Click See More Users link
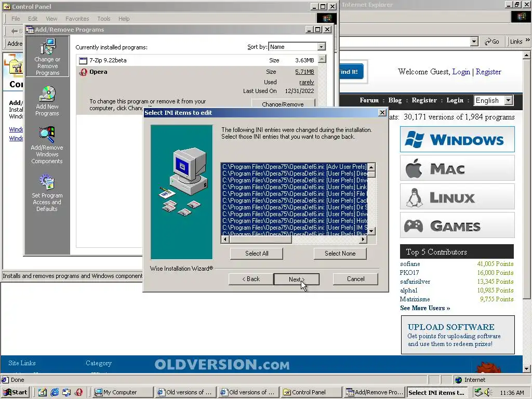This screenshot has height=399, width=532. point(425,308)
